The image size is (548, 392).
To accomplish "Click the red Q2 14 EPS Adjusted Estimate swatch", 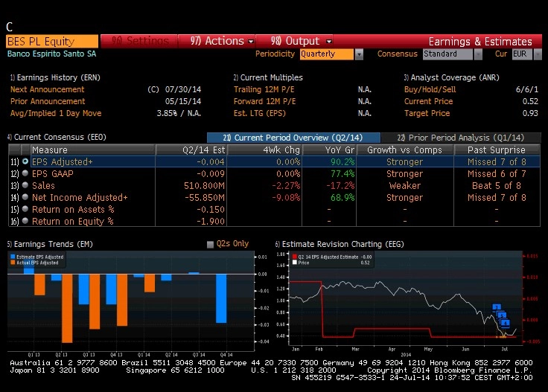I will pos(295,257).
